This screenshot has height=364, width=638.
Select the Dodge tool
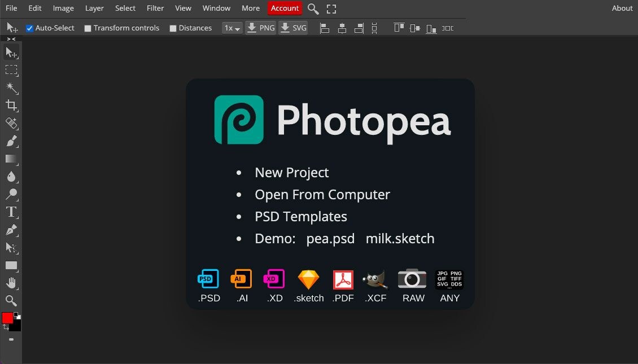point(11,194)
